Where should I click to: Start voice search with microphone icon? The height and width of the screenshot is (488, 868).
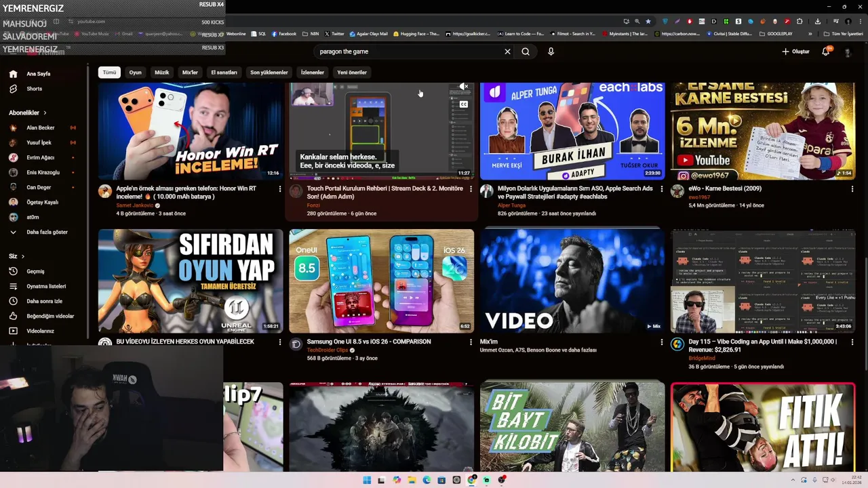(x=551, y=52)
